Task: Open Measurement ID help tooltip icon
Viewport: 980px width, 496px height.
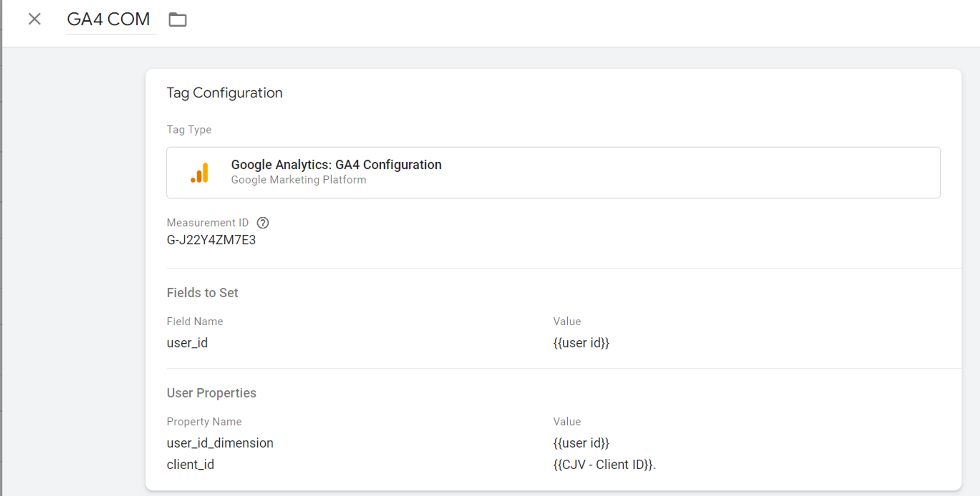Action: [263, 223]
